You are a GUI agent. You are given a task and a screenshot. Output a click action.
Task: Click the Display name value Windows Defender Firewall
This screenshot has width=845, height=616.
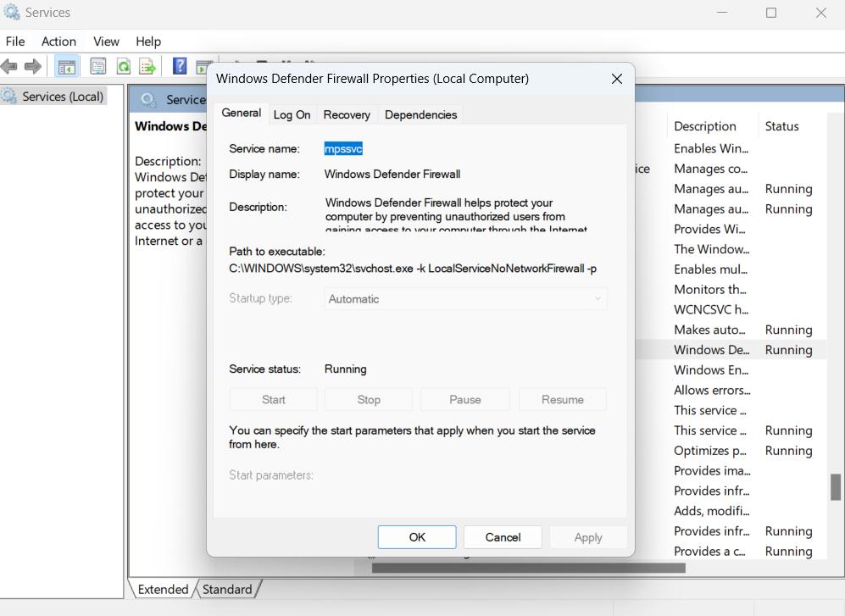click(x=392, y=174)
